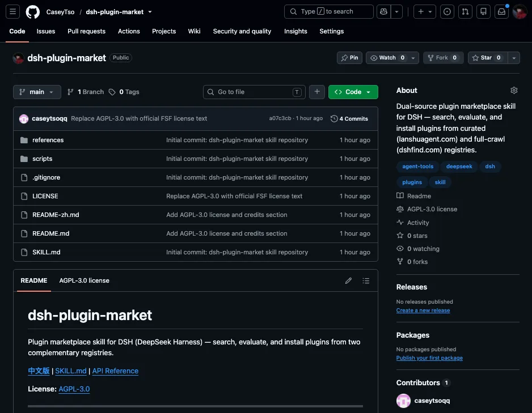Screen dimensions: 532x413
Task: Switch to the Issues tab
Action: coord(46,31)
